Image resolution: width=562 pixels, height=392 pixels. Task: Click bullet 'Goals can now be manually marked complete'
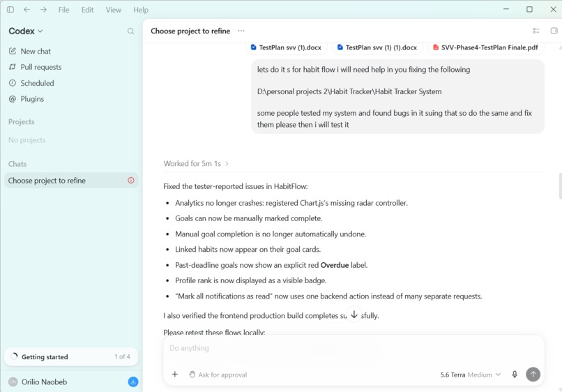coord(249,218)
